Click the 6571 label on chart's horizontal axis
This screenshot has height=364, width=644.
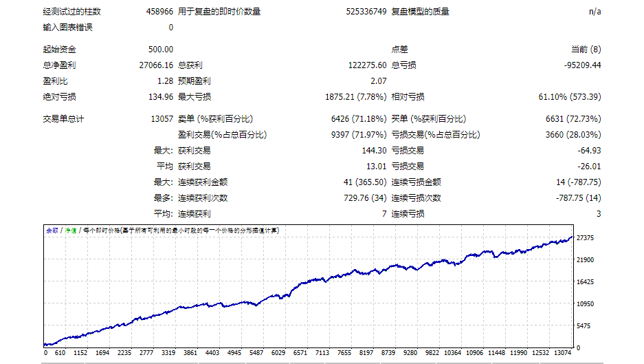click(300, 352)
